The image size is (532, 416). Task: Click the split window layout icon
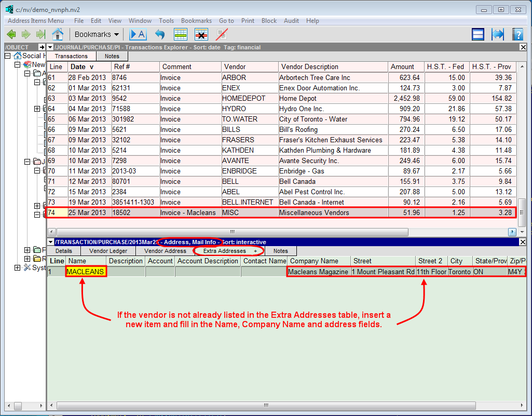tap(478, 34)
